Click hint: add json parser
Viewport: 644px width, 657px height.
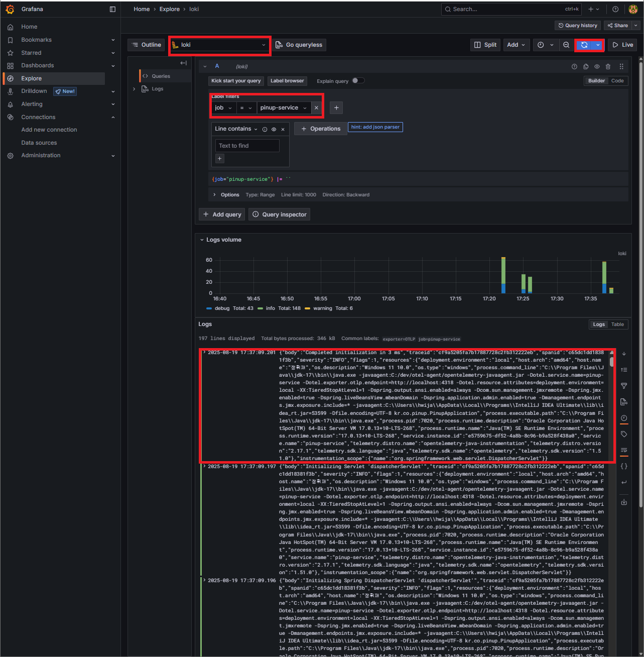[x=375, y=127]
